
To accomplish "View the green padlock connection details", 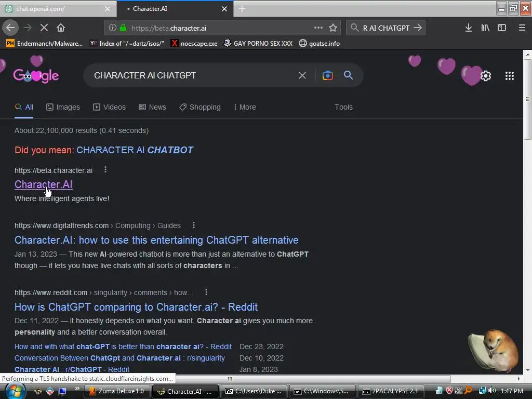I will pos(123,28).
